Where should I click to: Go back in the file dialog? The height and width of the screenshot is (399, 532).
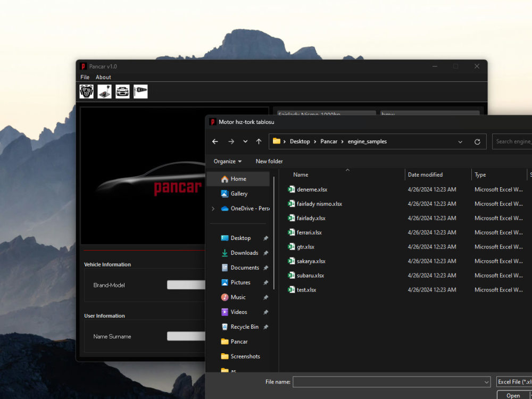tap(215, 142)
